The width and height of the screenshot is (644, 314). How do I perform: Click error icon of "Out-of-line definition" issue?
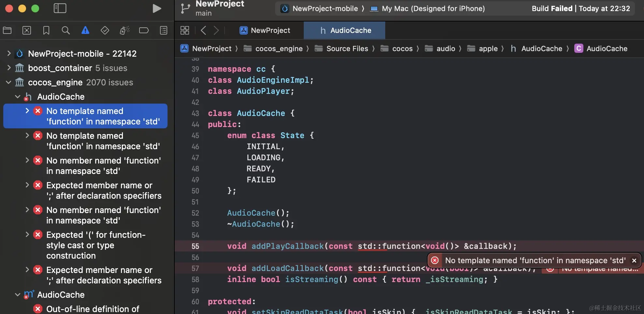(38, 309)
